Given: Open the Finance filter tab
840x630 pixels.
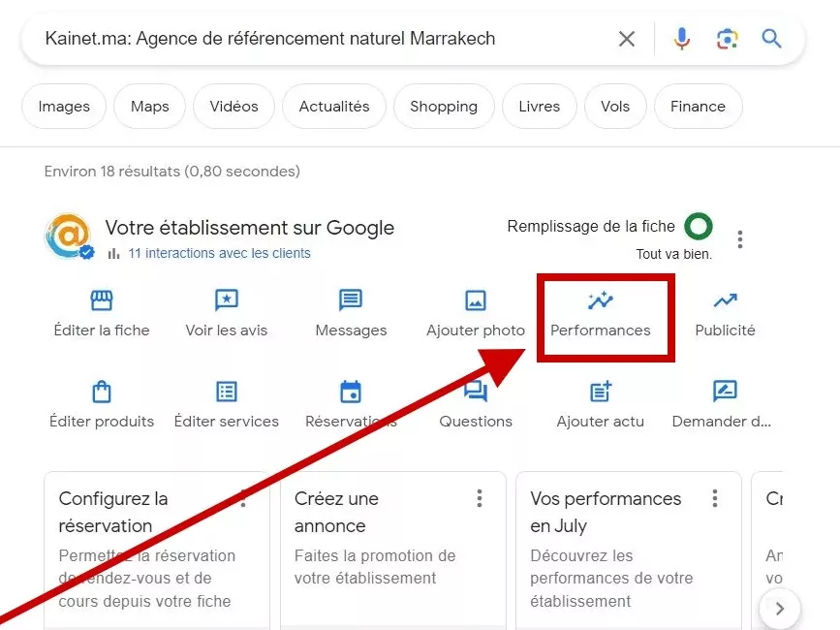Looking at the screenshot, I should click(x=698, y=106).
